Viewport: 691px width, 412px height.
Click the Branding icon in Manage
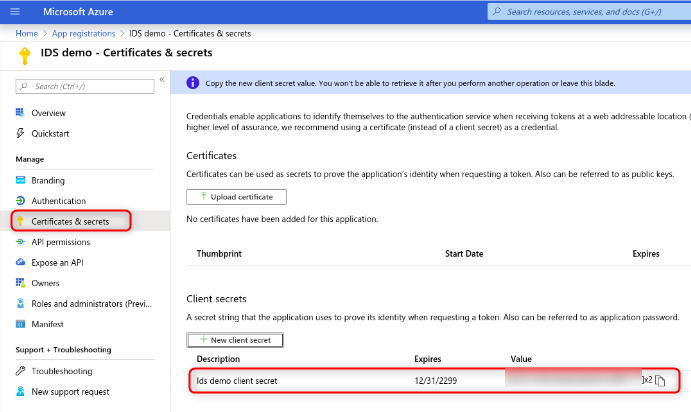point(20,180)
